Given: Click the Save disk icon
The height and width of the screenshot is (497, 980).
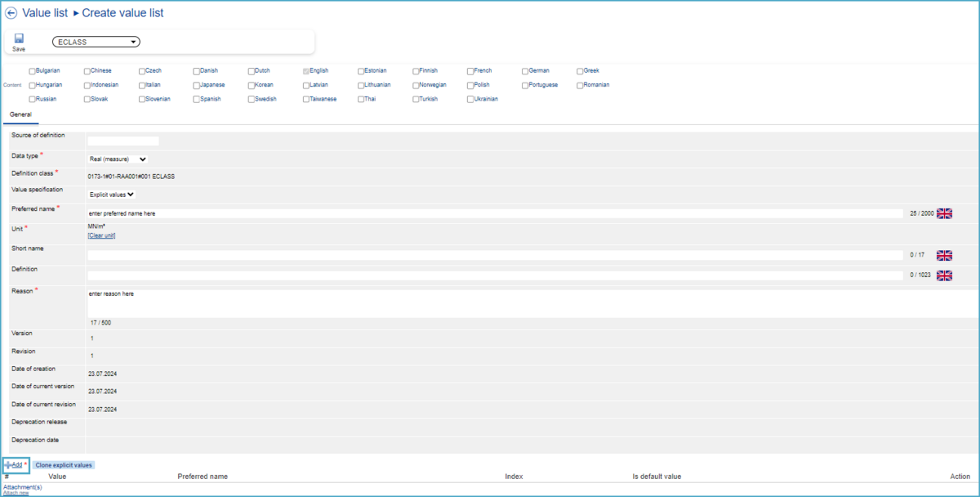Looking at the screenshot, I should click(19, 38).
